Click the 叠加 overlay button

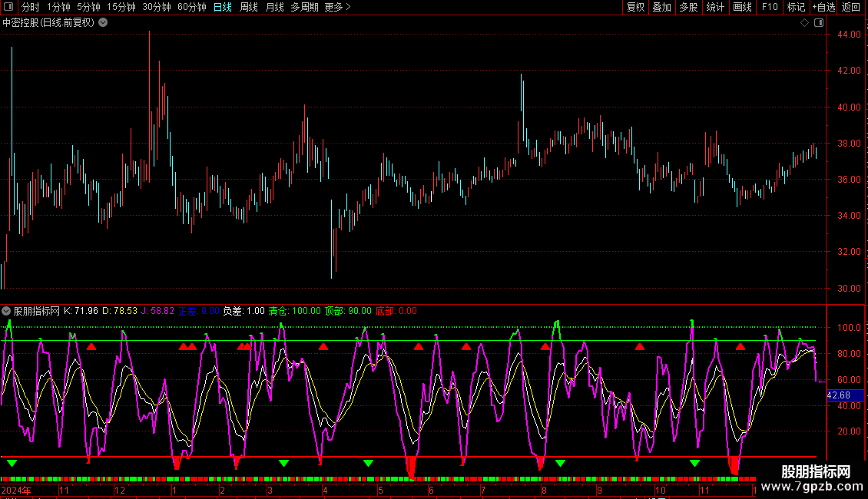(x=661, y=7)
